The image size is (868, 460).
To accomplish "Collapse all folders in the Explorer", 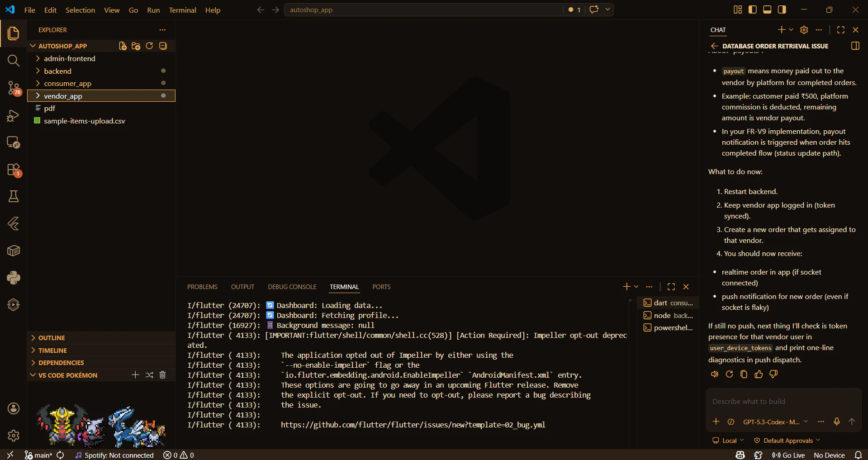I will (162, 46).
